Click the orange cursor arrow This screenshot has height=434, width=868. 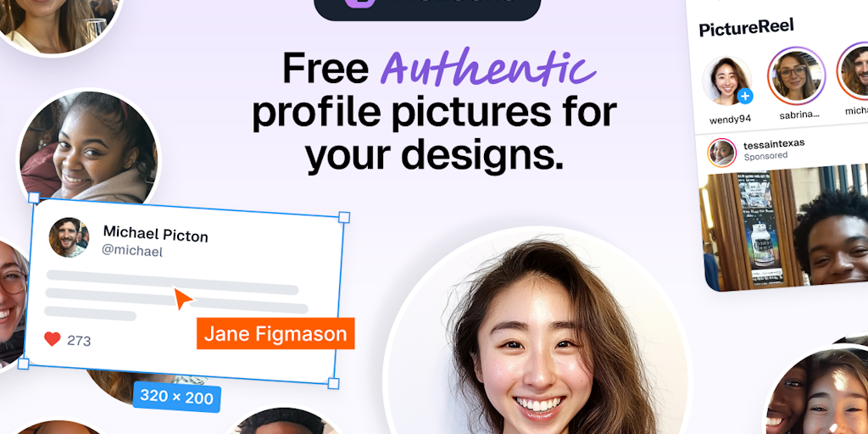click(183, 298)
